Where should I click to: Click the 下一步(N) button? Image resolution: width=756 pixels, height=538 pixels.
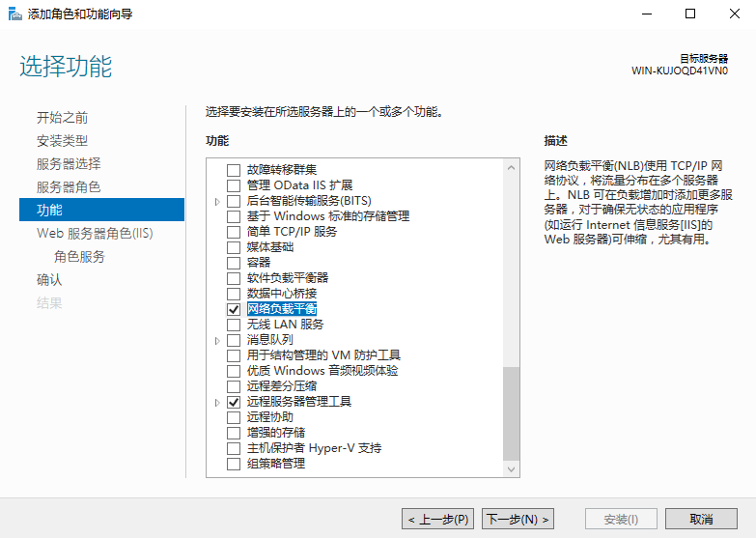tap(518, 519)
